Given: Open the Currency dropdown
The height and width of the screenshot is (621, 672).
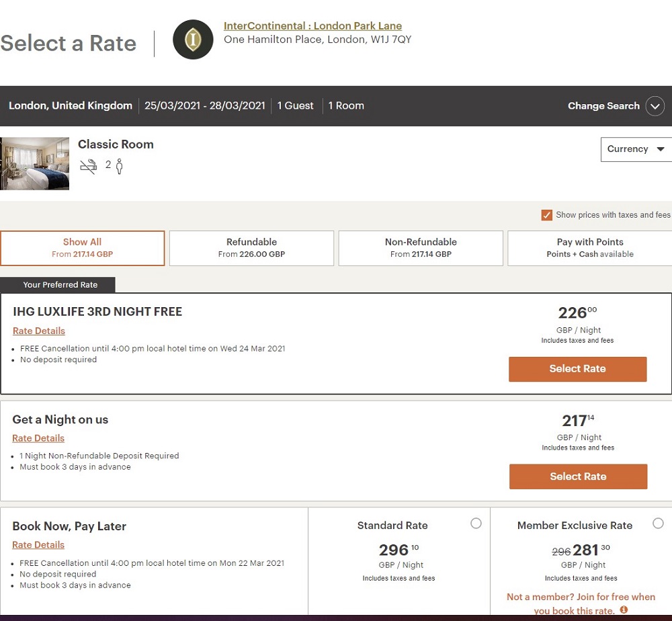Looking at the screenshot, I should click(636, 149).
